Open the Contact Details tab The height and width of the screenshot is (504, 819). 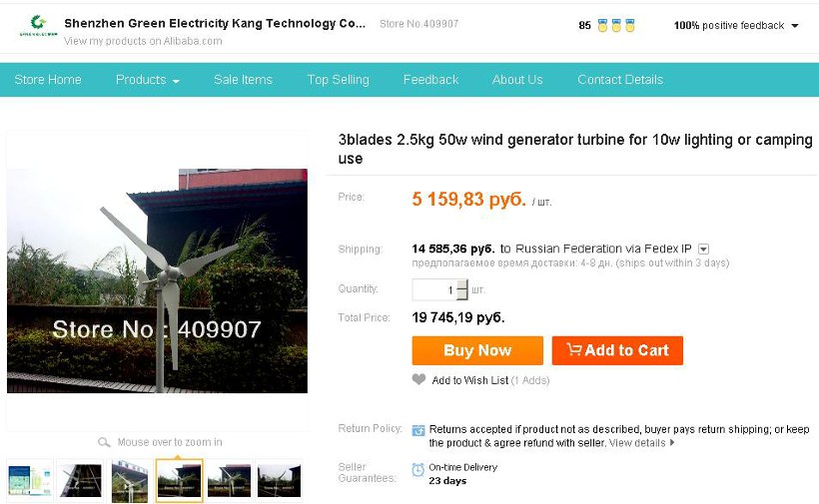620,80
